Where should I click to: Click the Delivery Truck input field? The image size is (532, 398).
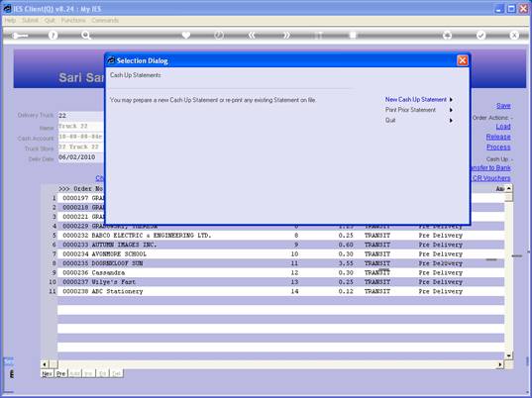81,116
